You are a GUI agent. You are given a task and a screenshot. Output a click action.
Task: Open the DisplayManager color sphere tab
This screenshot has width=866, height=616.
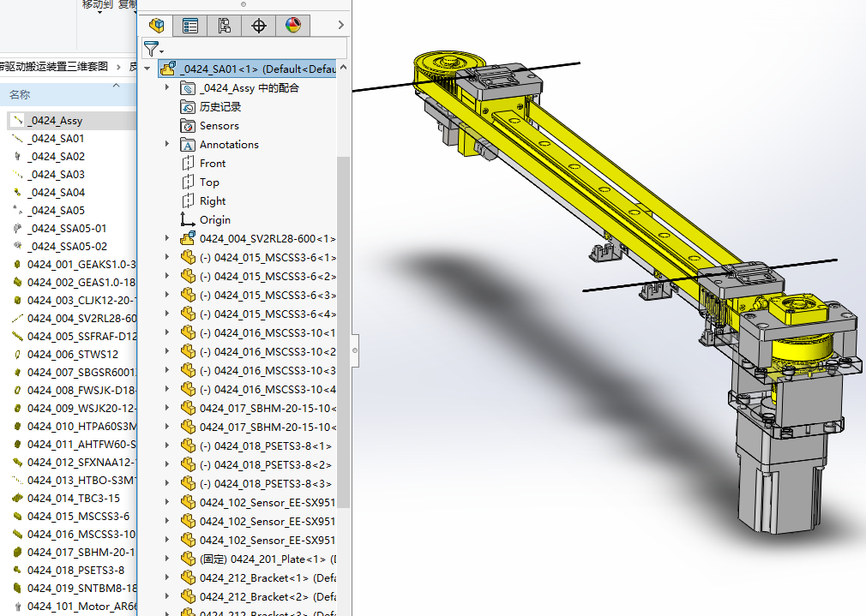click(x=293, y=26)
